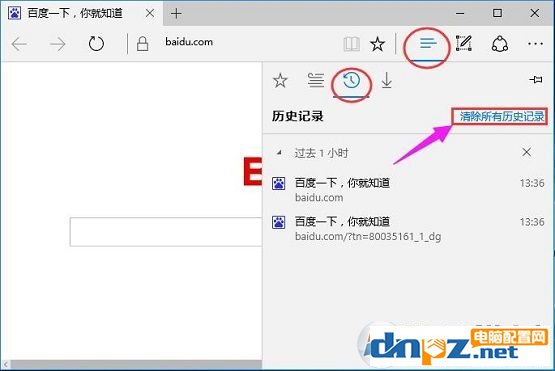Open the Share icon in toolbar
This screenshot has height=371, width=555.
pyautogui.click(x=500, y=44)
